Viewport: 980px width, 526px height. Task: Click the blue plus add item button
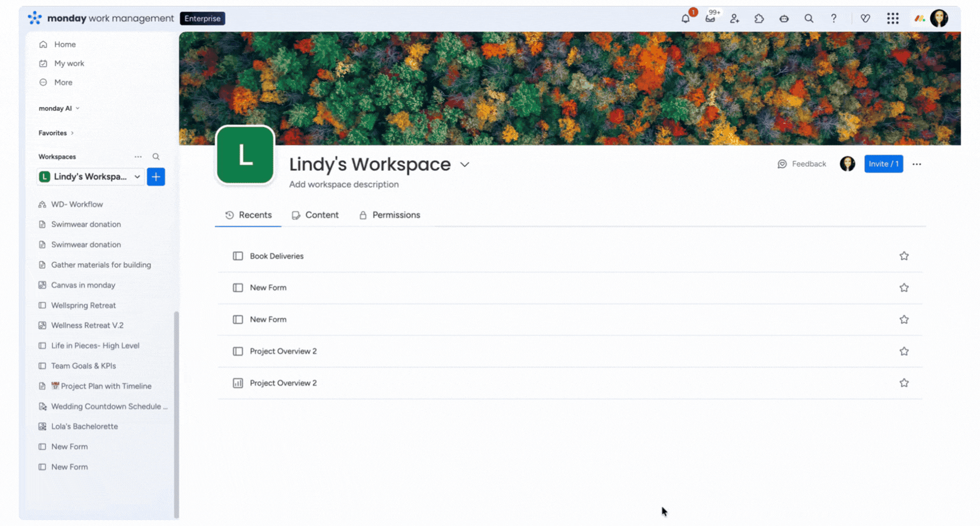[x=156, y=177]
